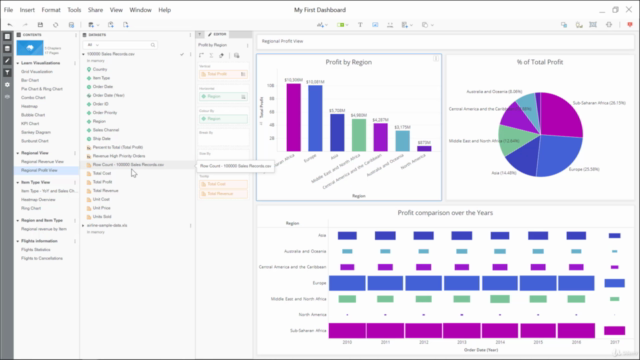Image resolution: width=640 pixels, height=360 pixels.
Task: Click the Refresh data icon
Action: [x=56, y=25]
